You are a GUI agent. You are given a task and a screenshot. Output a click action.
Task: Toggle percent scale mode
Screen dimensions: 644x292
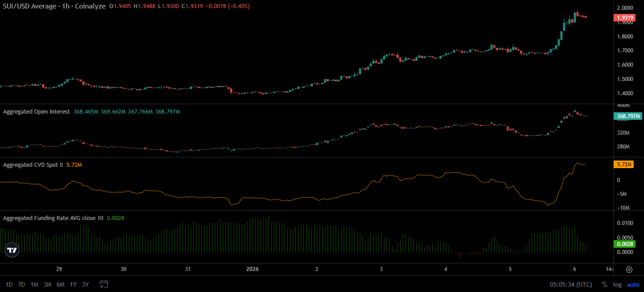(604, 284)
